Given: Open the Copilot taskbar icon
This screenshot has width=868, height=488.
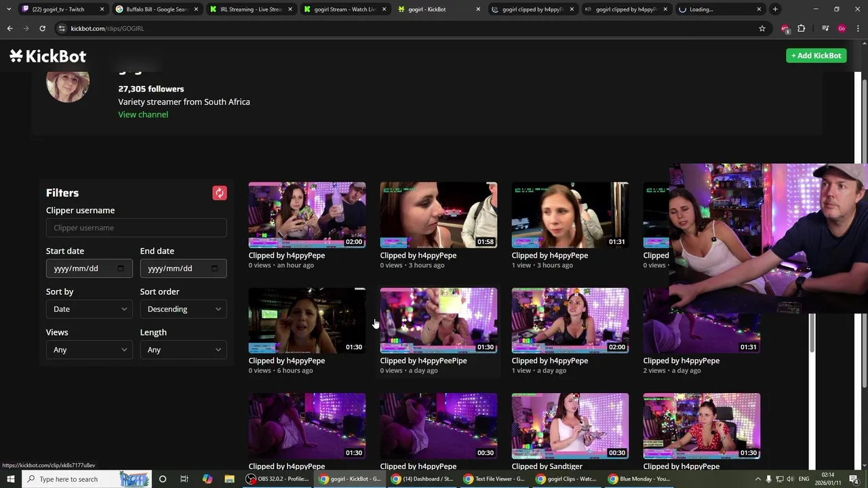Looking at the screenshot, I should click(207, 479).
